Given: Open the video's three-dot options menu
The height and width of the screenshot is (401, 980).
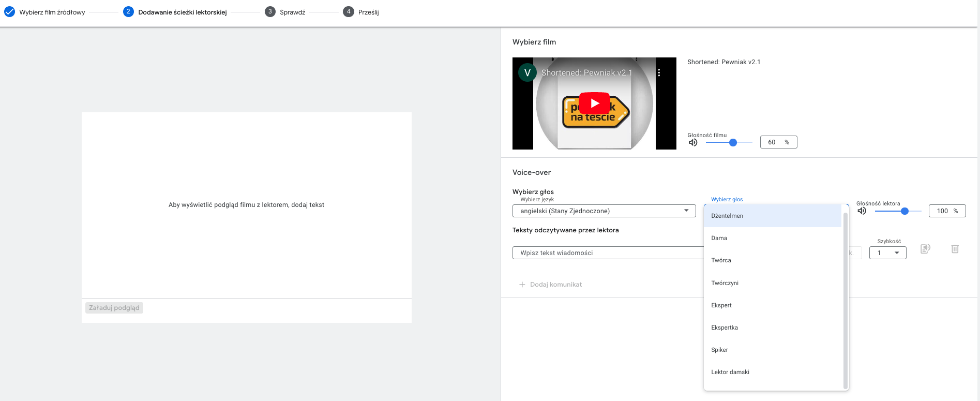Looking at the screenshot, I should point(659,73).
